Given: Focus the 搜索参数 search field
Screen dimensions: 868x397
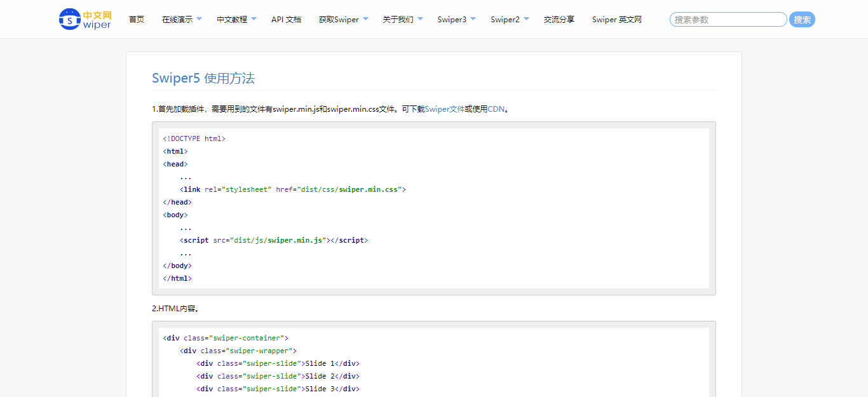Looking at the screenshot, I should (x=728, y=20).
